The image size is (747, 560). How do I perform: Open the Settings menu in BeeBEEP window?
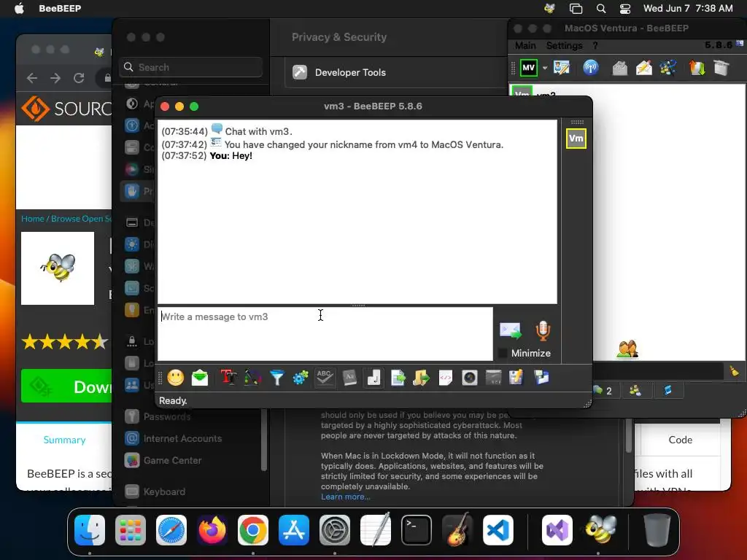[564, 46]
